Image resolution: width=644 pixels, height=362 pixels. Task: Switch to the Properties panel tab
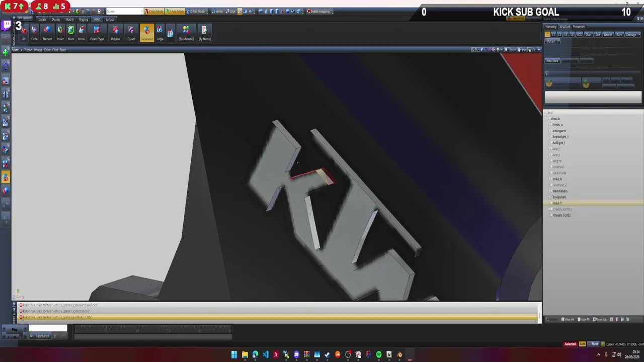tap(579, 27)
